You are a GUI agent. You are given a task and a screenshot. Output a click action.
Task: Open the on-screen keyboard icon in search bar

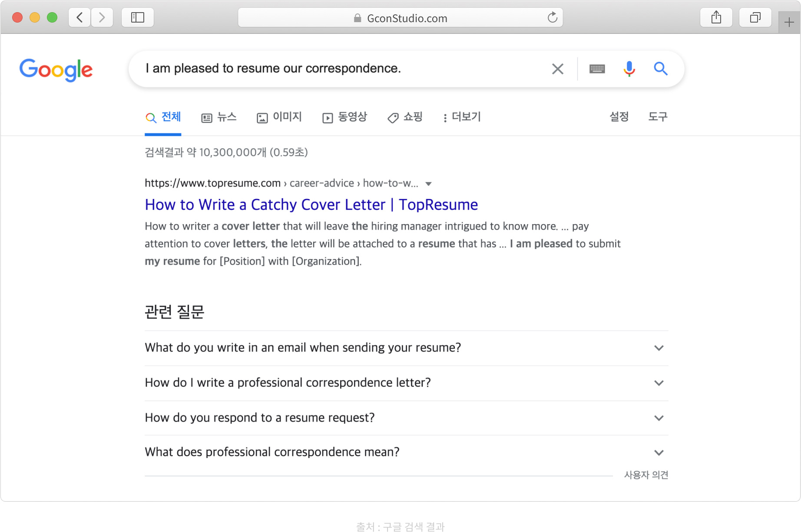point(597,69)
